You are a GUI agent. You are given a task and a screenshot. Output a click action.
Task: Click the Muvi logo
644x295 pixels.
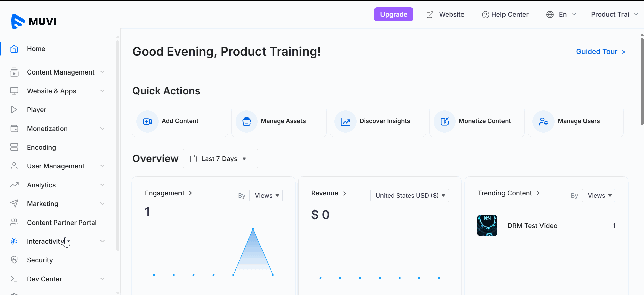34,21
